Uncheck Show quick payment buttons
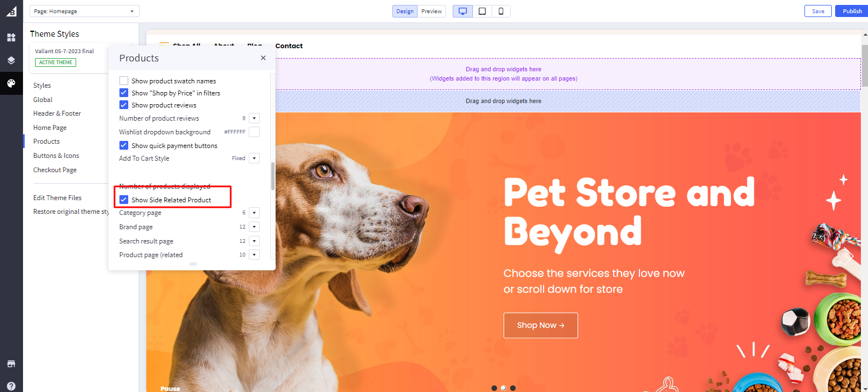 124,145
